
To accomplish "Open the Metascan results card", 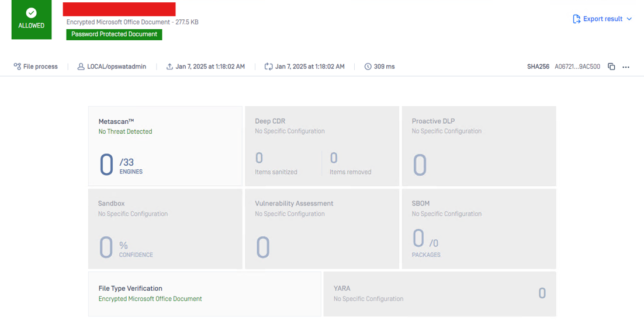I will point(165,146).
